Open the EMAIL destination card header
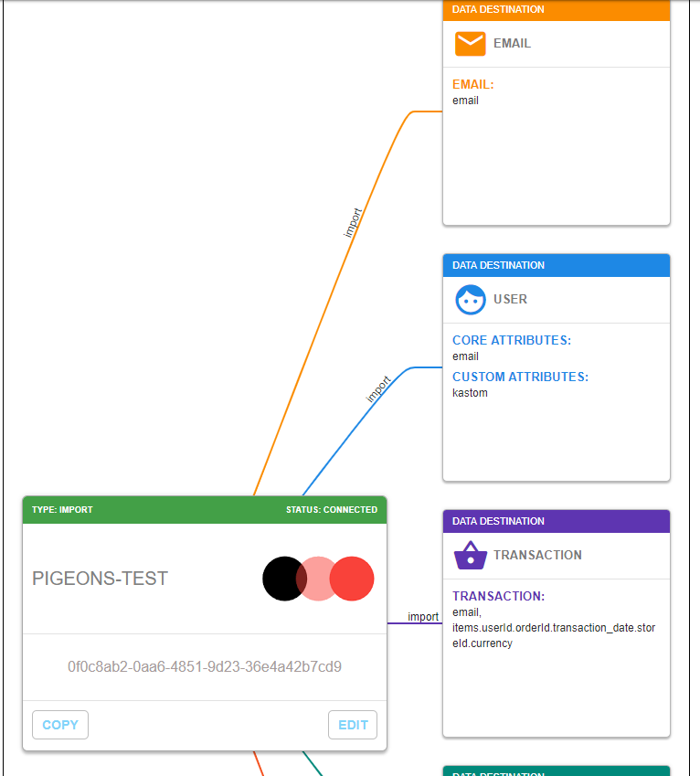700x776 pixels. click(556, 9)
